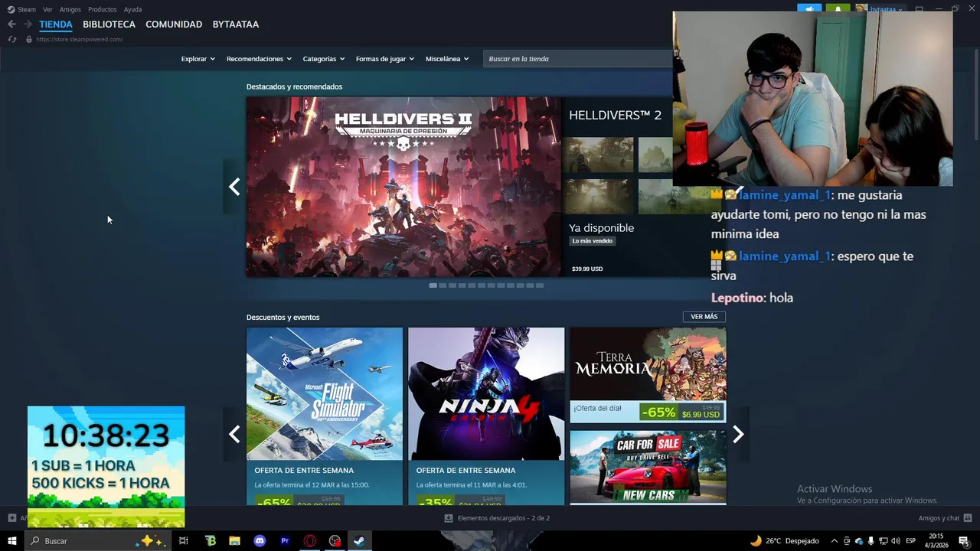Expand the Miscelánea dropdown

pos(447,59)
